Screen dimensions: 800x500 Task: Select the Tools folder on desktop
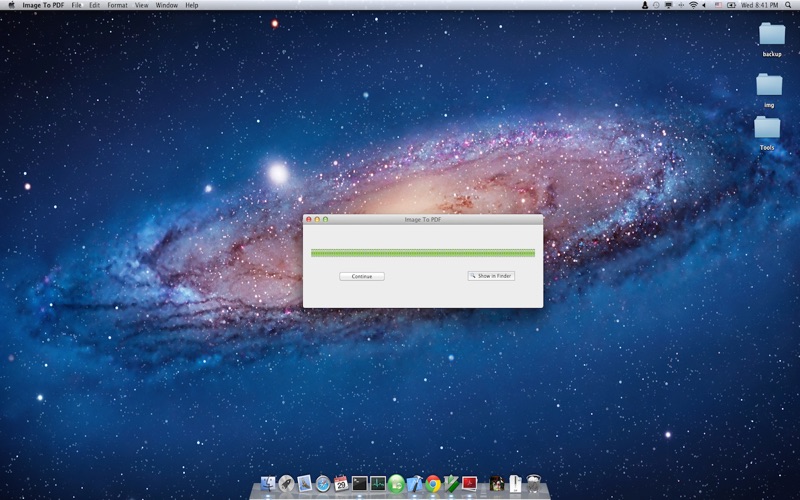click(767, 129)
